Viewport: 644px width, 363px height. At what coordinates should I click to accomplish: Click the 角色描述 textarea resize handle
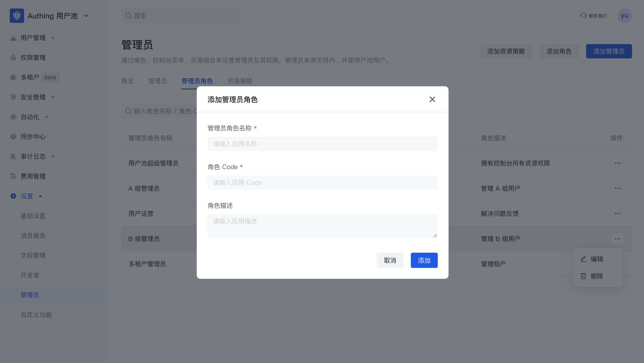(x=435, y=235)
